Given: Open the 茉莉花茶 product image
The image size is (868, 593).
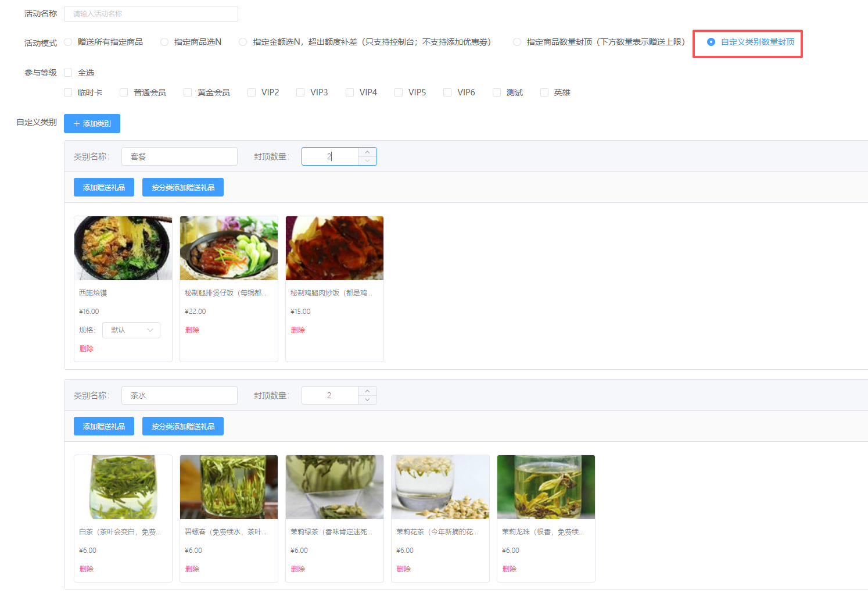Looking at the screenshot, I should coord(440,487).
